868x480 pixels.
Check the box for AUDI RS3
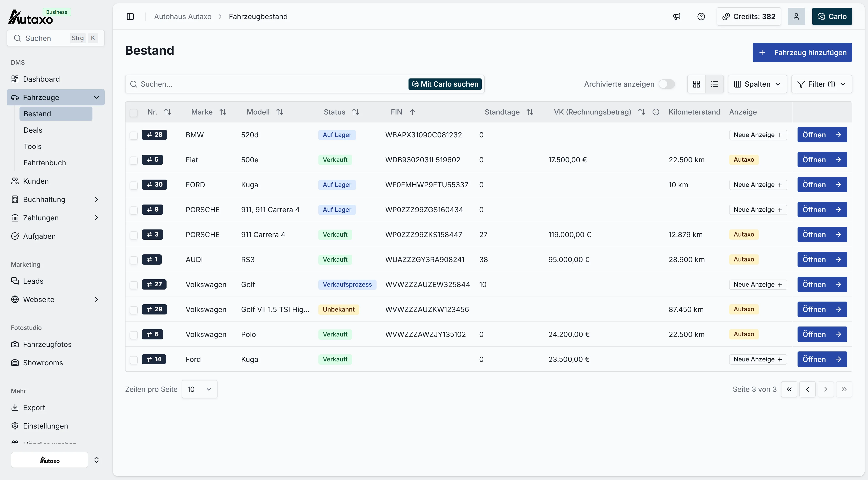point(134,260)
